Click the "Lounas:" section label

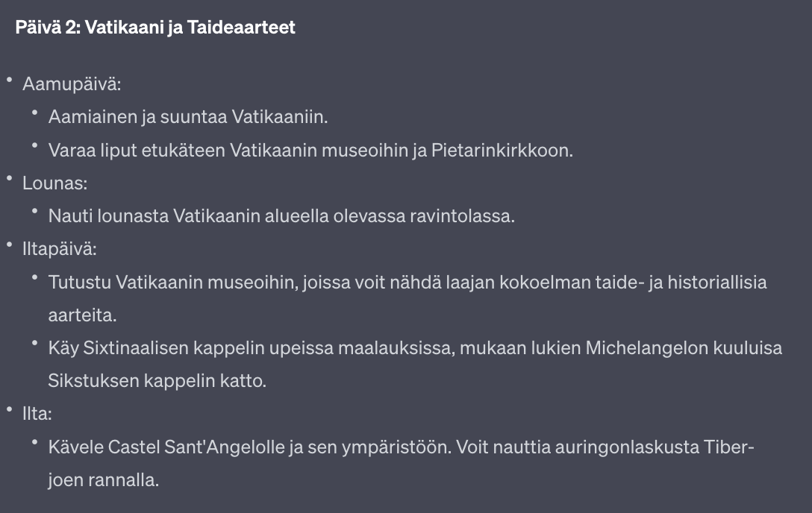[x=54, y=183]
